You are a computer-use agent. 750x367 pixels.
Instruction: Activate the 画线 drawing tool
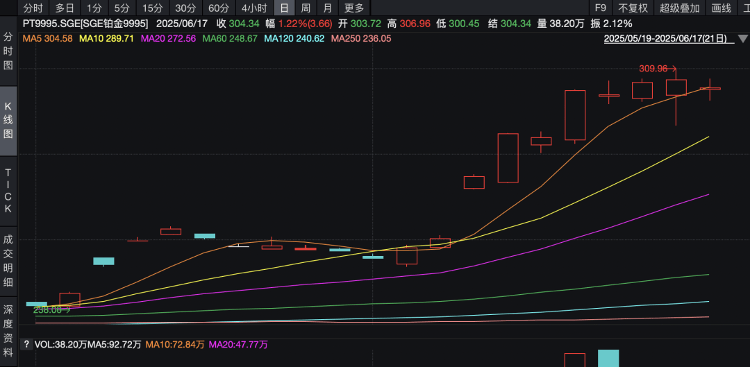[721, 8]
